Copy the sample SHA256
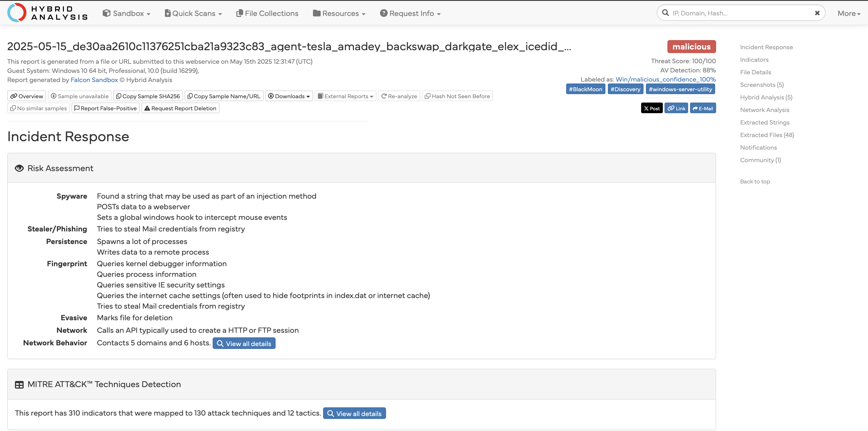Viewport: 868px width, 431px height. tap(148, 96)
